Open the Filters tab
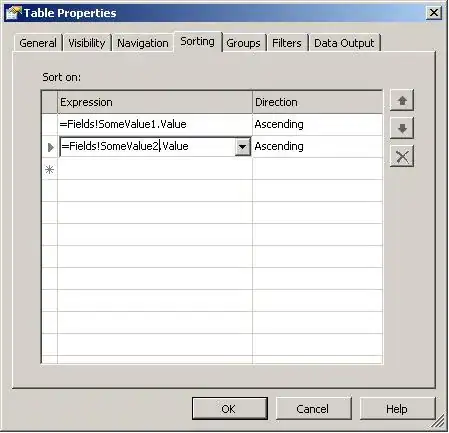Viewport: 449px width, 433px height. (x=287, y=43)
